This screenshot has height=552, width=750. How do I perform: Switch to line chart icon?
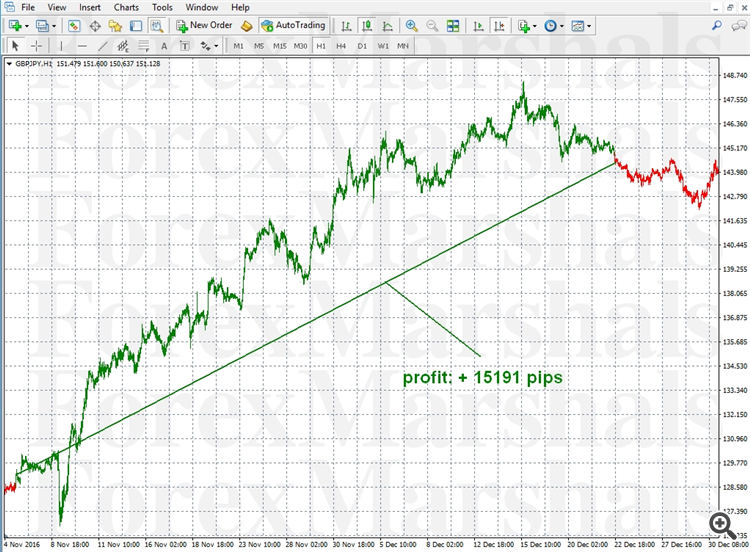[387, 26]
